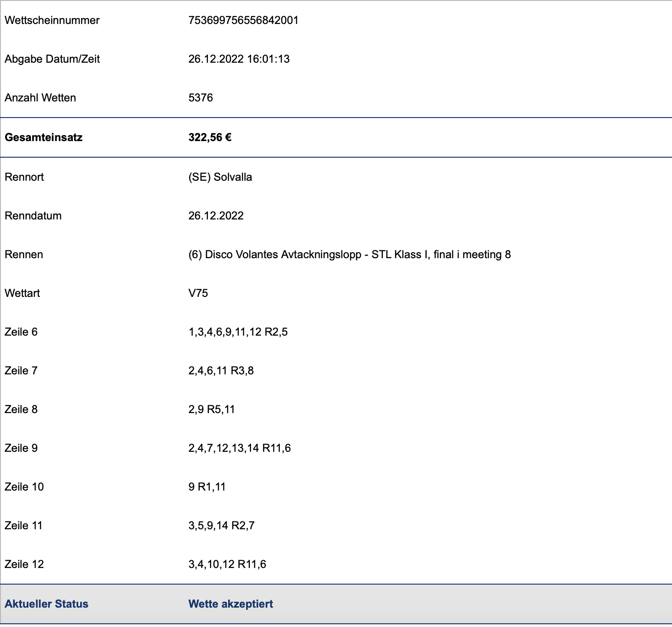Select the race name Disco Volantes Avtackningslopp
The height and width of the screenshot is (627, 672).
(x=283, y=254)
